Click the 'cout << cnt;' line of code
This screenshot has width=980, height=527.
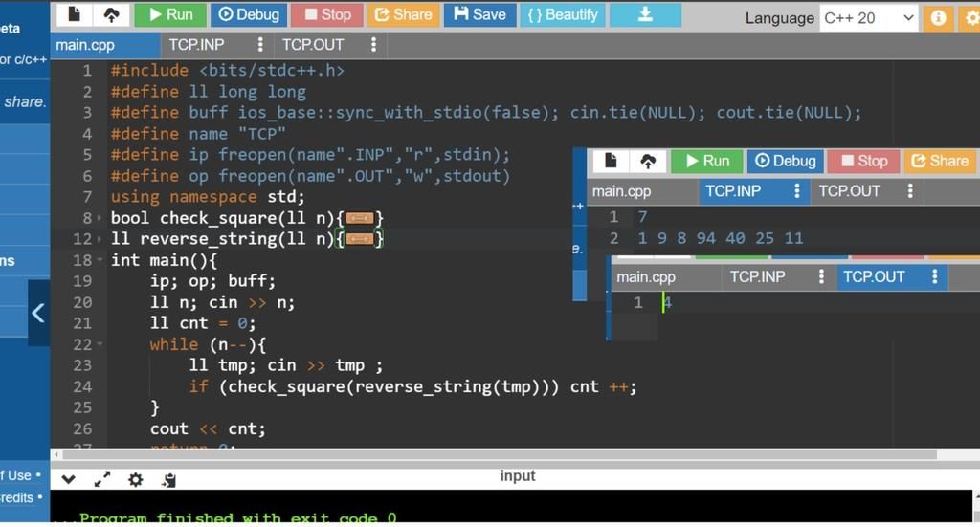click(208, 428)
